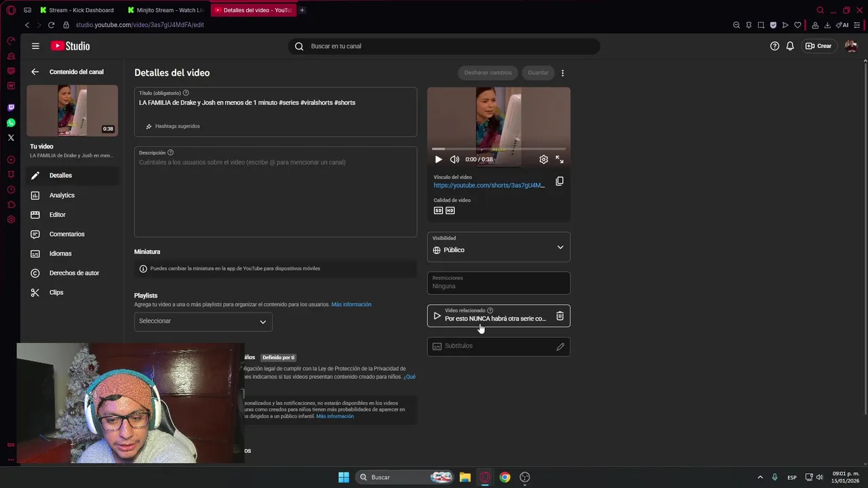Click the heart bookmark icon in address bar
The height and width of the screenshot is (488, 868).
(797, 25)
